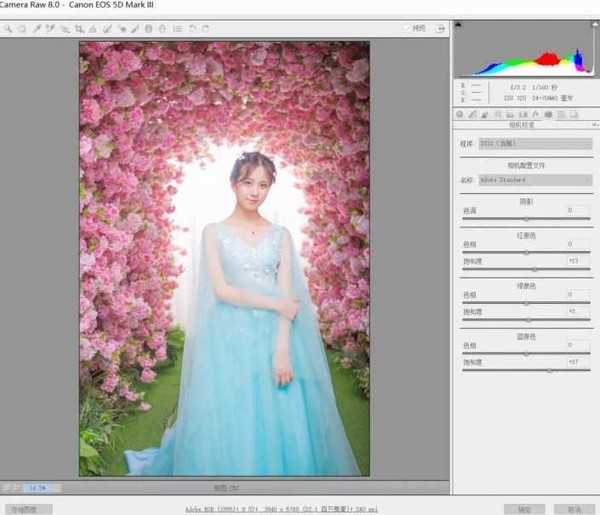Open the Basic panel tab icon

coord(460,114)
